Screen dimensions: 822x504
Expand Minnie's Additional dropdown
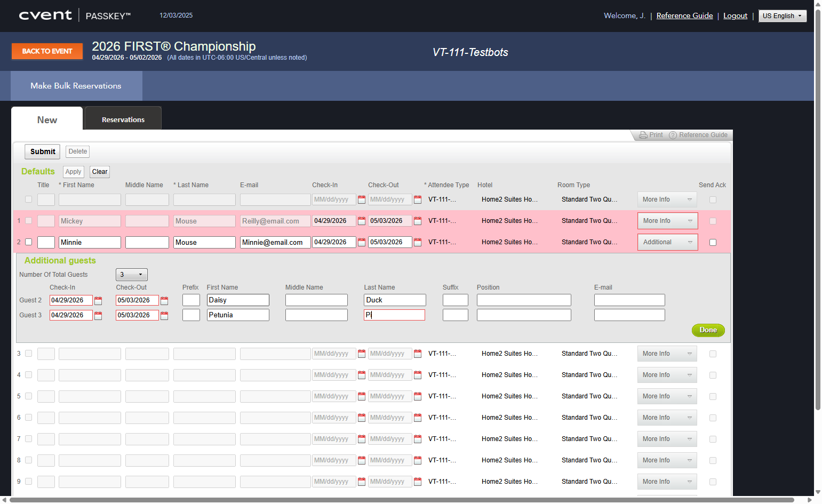point(667,242)
